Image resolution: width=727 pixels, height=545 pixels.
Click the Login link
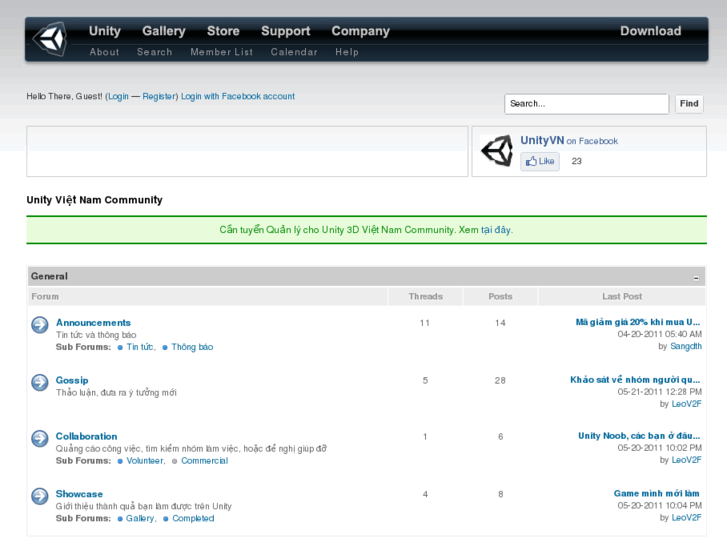click(x=118, y=96)
